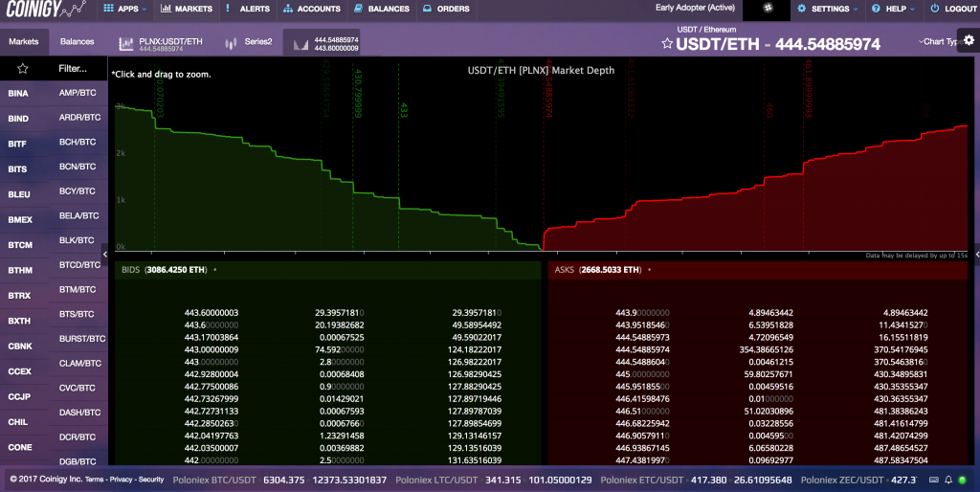Select bid price 442.92800004

tap(212, 374)
